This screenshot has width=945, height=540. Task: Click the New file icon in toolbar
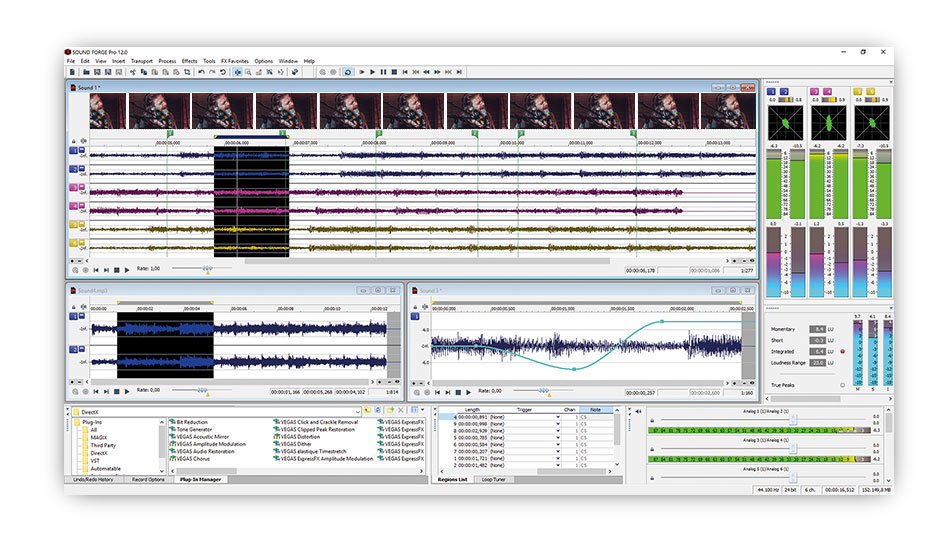click(72, 72)
